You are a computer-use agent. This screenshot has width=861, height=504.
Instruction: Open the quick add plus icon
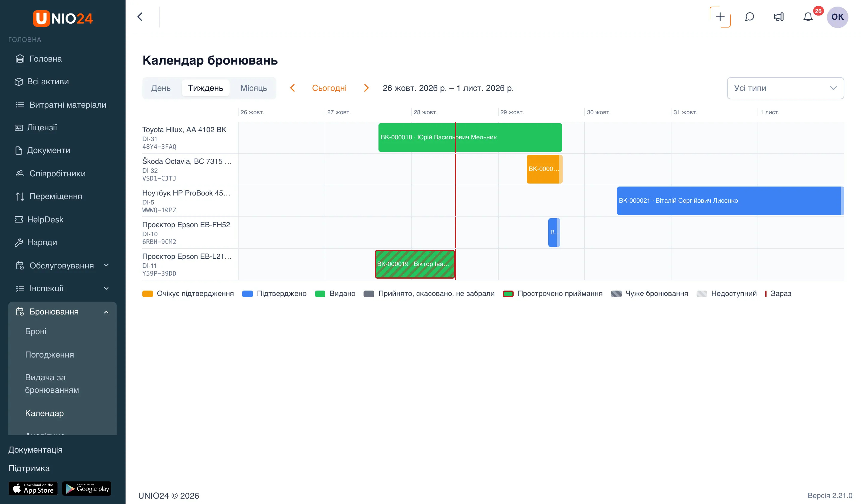click(720, 17)
